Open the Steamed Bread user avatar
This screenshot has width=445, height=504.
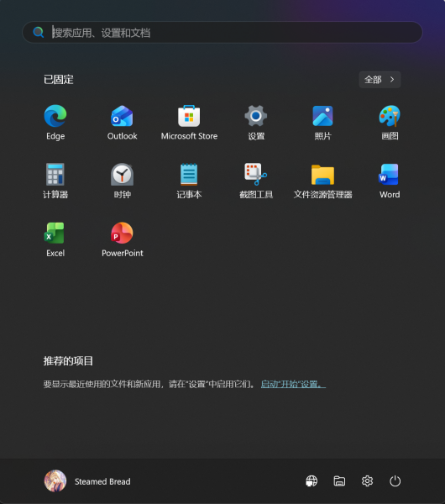[55, 481]
